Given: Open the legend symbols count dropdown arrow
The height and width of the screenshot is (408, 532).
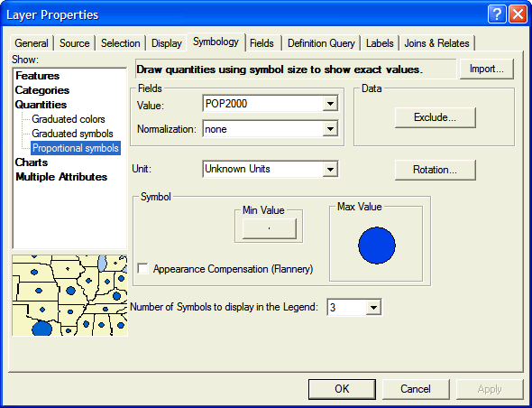Looking at the screenshot, I should (373, 308).
